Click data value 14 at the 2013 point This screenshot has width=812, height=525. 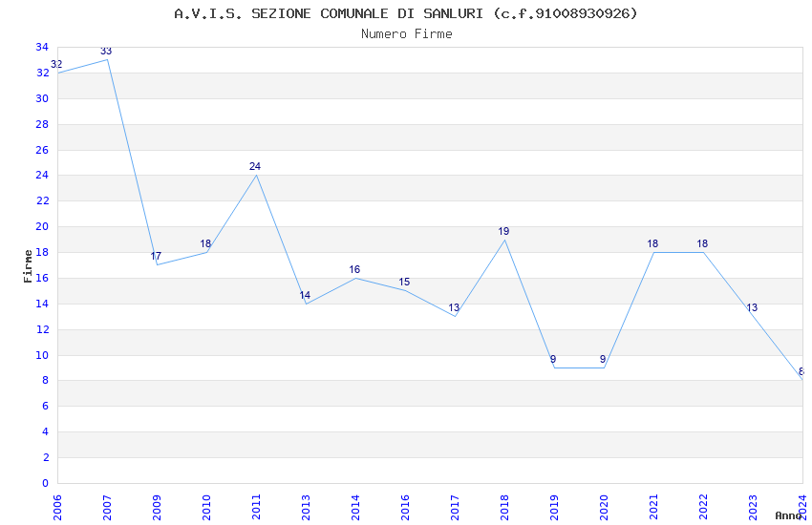[x=305, y=295]
